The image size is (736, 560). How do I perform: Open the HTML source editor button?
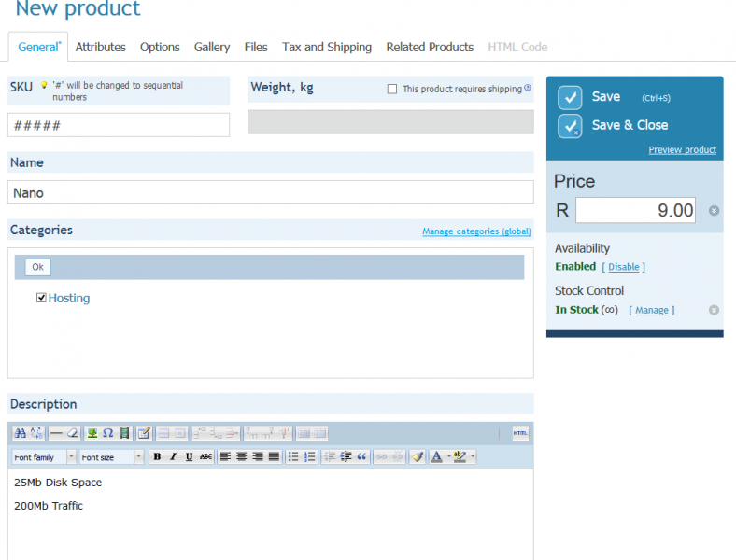click(x=520, y=433)
